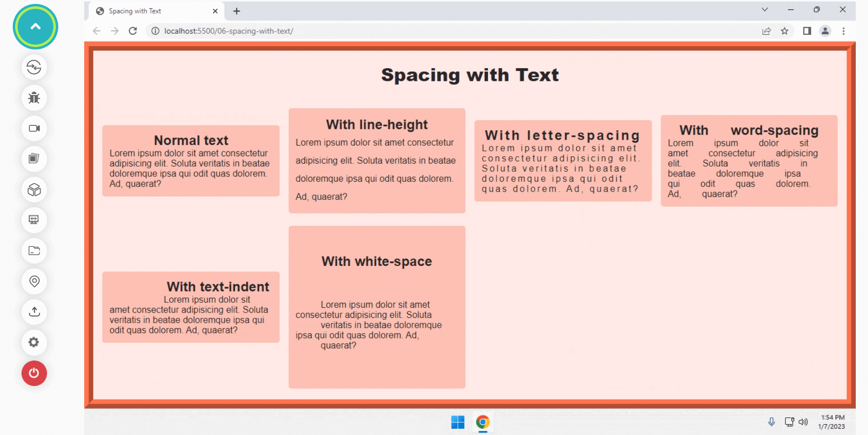Viewport: 868px width, 435px height.
Task: Open the Windows Start button
Action: (458, 422)
